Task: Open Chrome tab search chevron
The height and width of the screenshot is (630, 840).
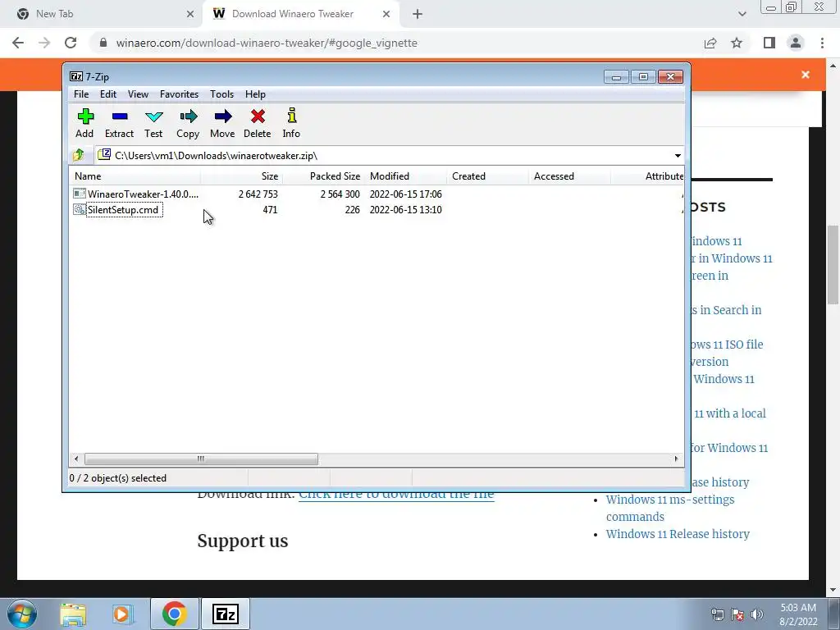Action: click(742, 14)
